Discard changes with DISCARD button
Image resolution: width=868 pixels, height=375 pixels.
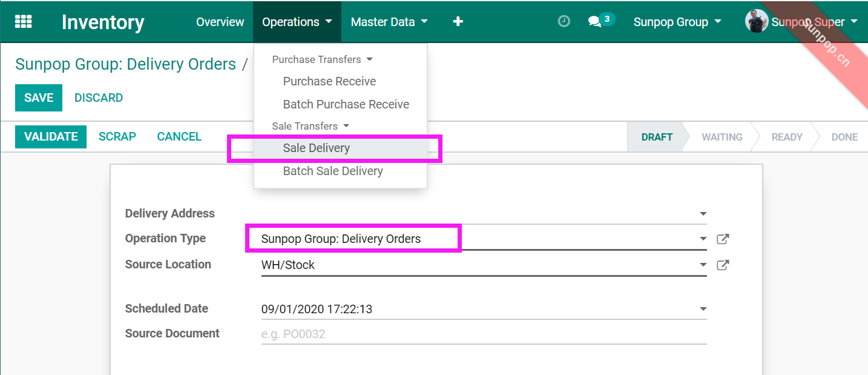(x=99, y=98)
